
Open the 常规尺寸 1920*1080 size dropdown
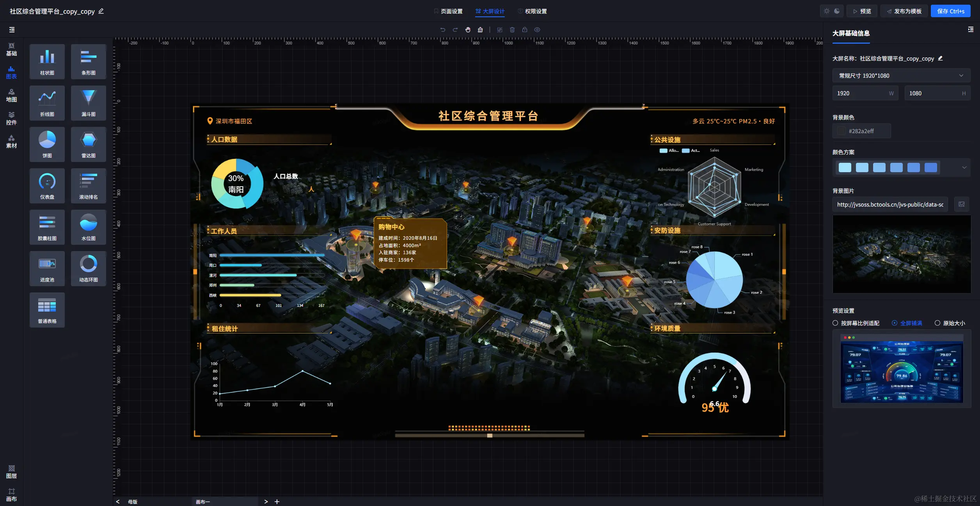point(901,76)
